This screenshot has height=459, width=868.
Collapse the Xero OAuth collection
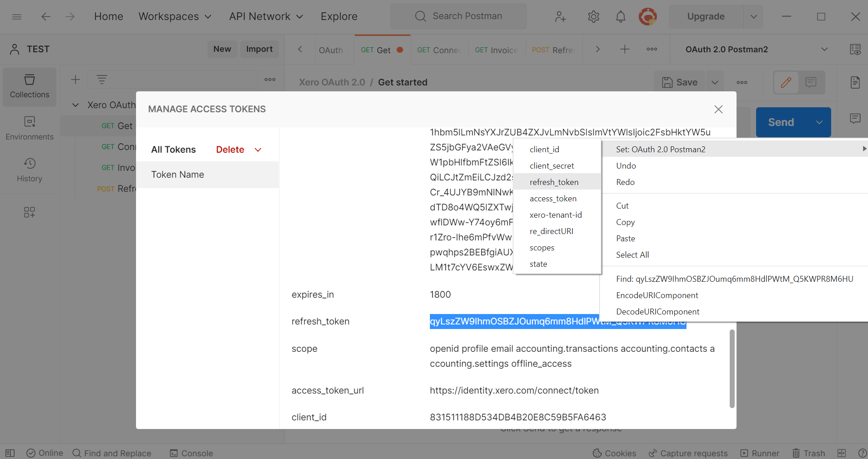click(76, 105)
